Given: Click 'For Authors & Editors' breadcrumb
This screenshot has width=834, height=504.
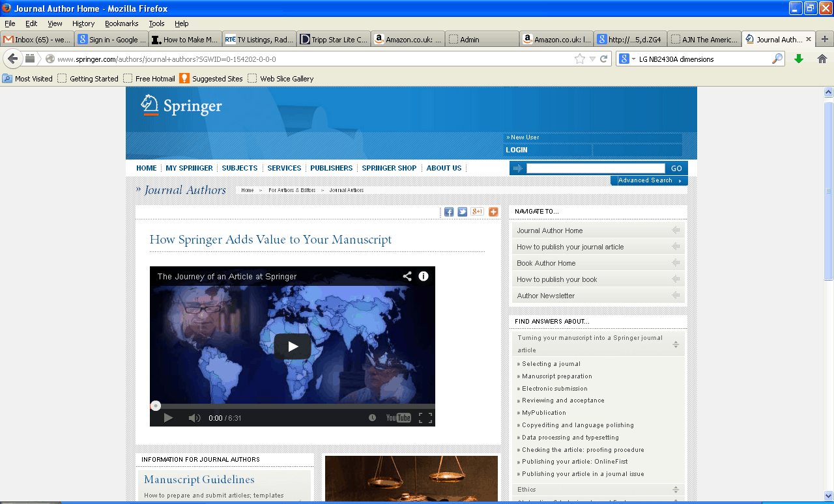Looking at the screenshot, I should tap(292, 190).
